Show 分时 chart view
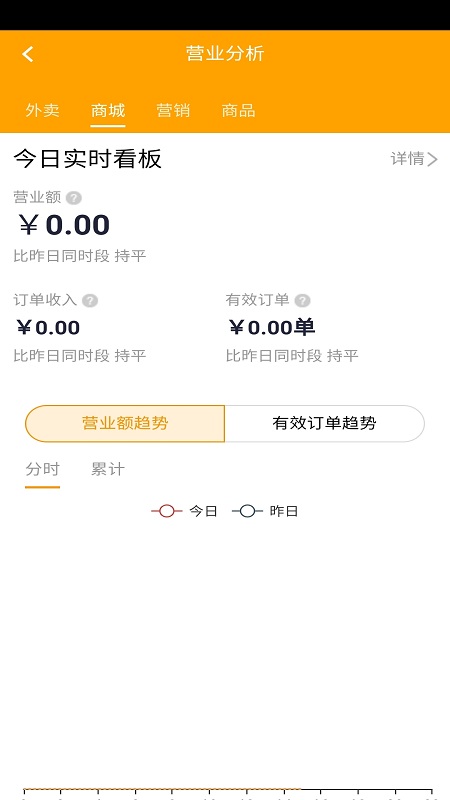 [x=42, y=469]
